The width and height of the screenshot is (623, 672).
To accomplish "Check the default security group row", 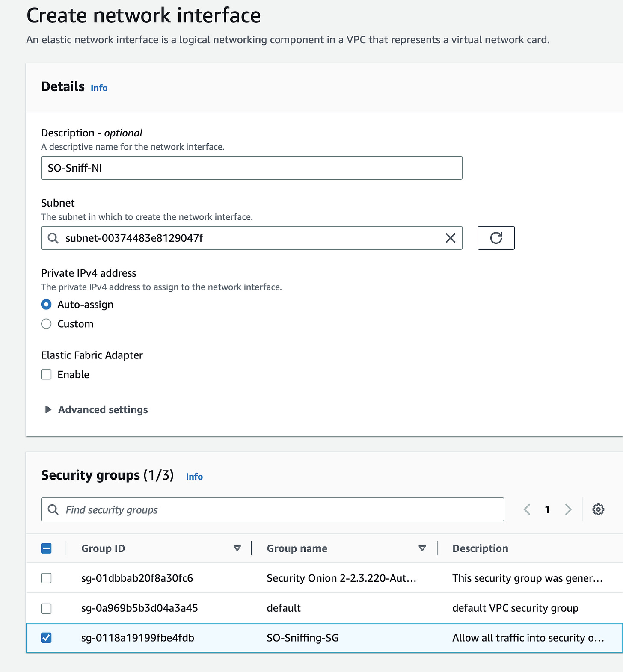I will pyautogui.click(x=46, y=608).
